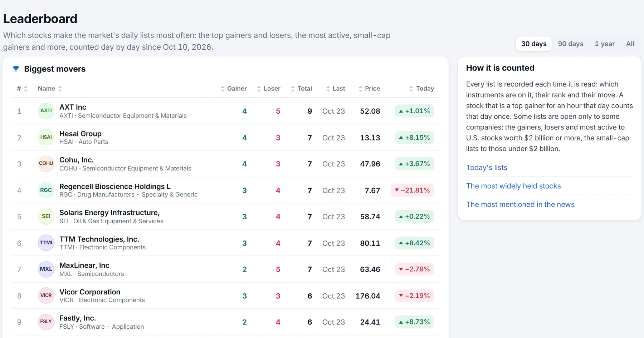
Task: Click the price value 24.41
Action: point(370,322)
